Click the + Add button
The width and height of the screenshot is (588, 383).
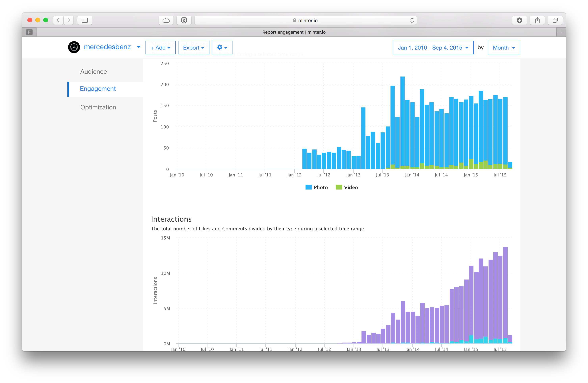pos(160,48)
